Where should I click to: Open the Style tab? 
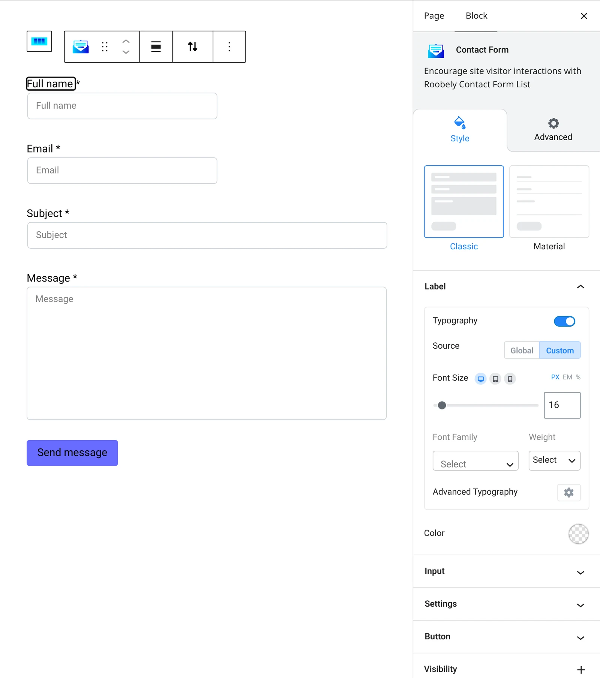(x=460, y=130)
